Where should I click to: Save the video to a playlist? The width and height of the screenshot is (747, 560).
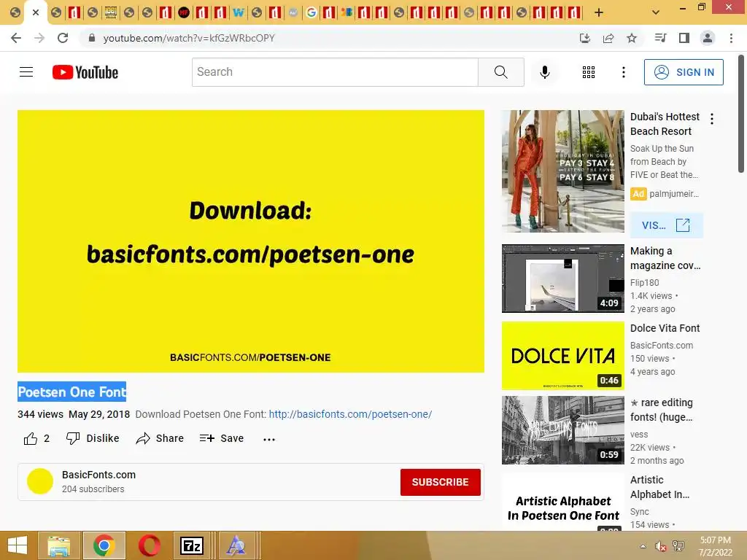click(222, 438)
